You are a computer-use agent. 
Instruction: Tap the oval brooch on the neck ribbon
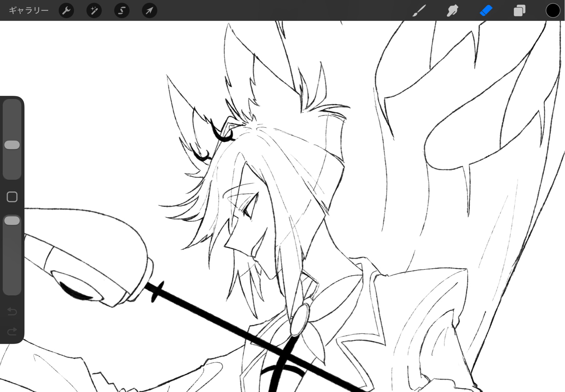[x=300, y=319]
